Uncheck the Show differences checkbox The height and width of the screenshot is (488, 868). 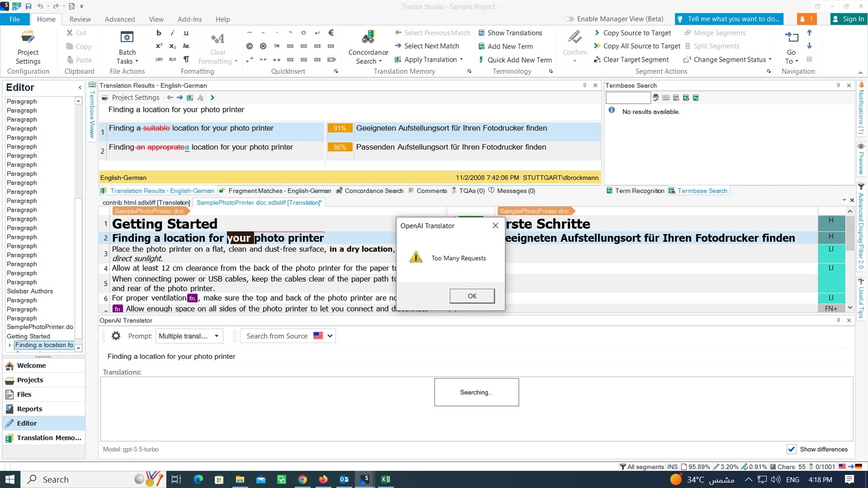click(x=791, y=449)
